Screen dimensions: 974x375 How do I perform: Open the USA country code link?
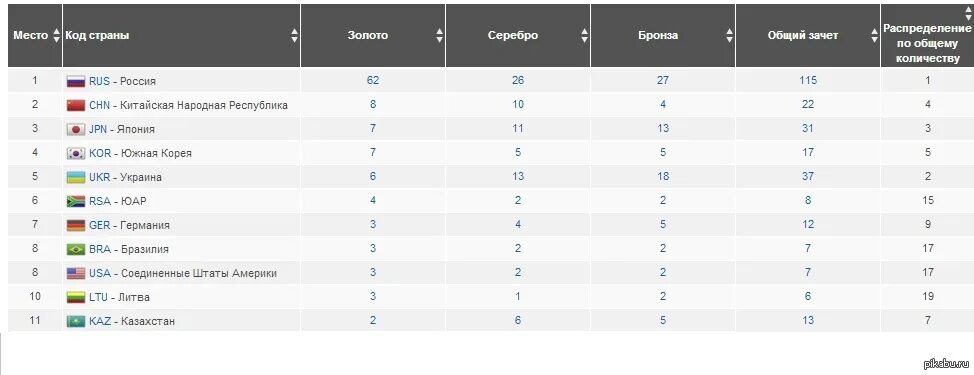[99, 273]
